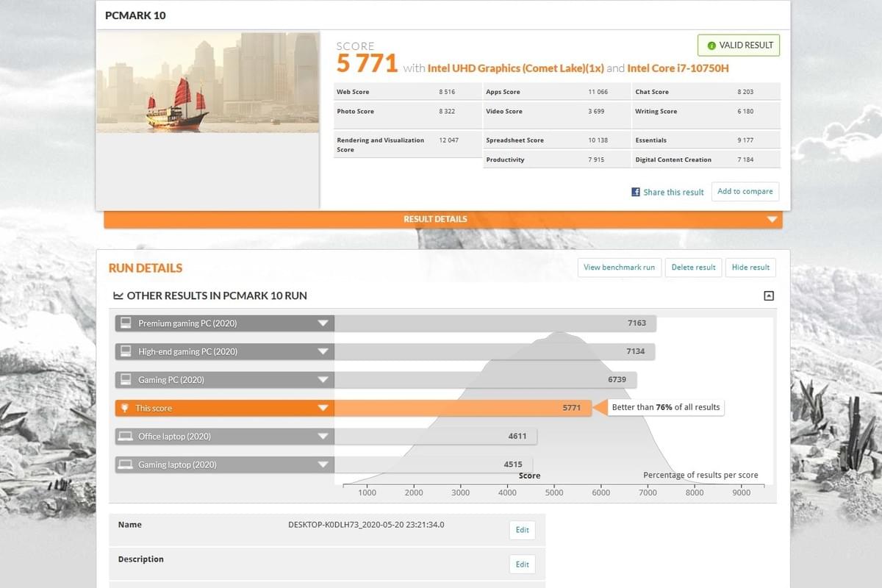Click the Chat Score value 8 203
This screenshot has height=588, width=882.
(x=745, y=92)
